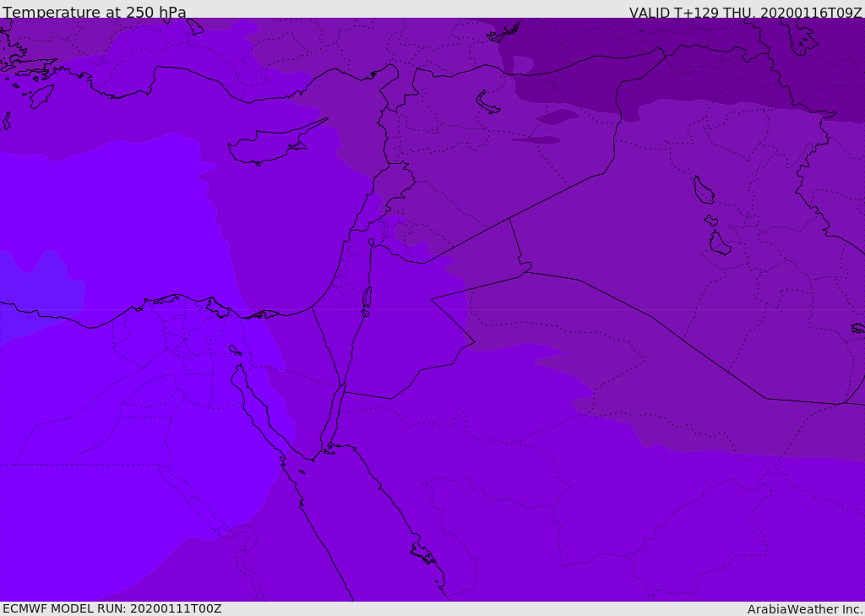
Task: Select the Tharthar lake outline in Iraq
Action: [x=704, y=190]
